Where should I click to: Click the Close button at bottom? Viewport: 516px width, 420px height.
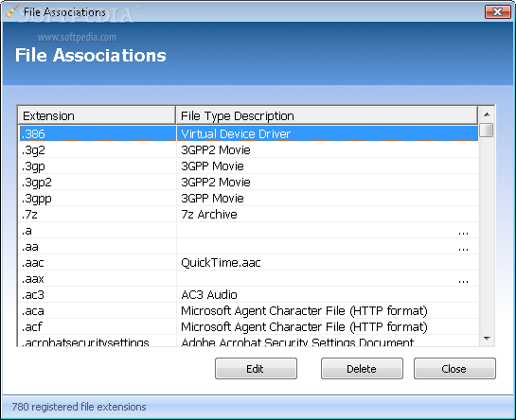click(454, 368)
